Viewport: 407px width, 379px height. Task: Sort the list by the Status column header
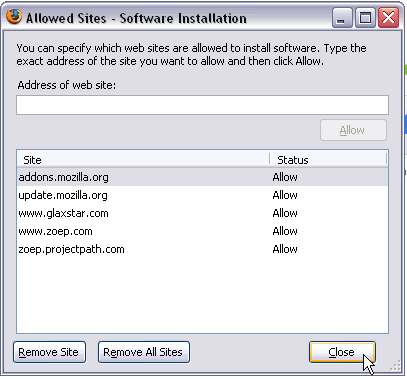click(328, 160)
